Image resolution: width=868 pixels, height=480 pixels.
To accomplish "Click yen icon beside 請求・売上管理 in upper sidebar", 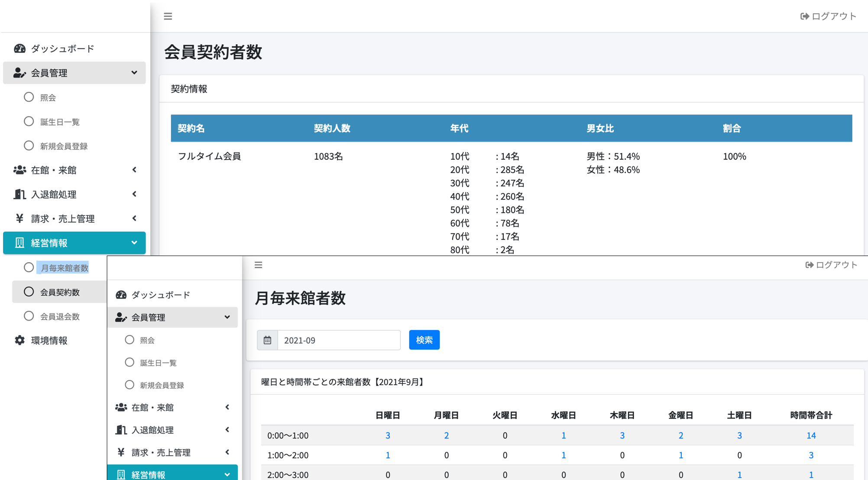I will (x=20, y=218).
